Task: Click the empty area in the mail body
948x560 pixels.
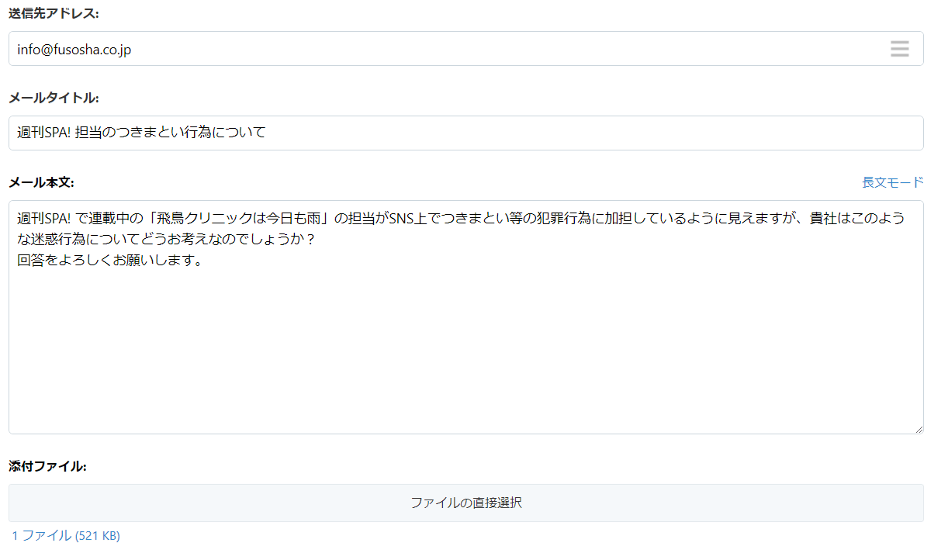Action: point(465,349)
